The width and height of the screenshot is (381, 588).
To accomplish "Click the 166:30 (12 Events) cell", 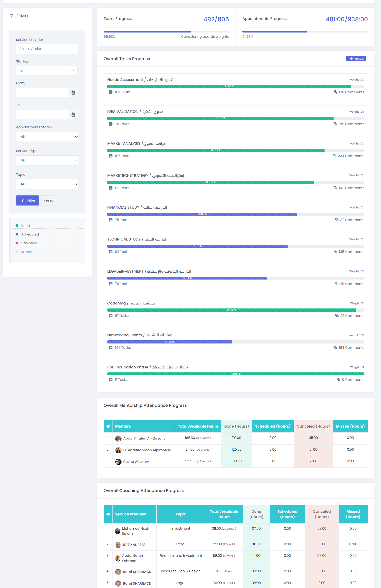I will click(x=198, y=438).
